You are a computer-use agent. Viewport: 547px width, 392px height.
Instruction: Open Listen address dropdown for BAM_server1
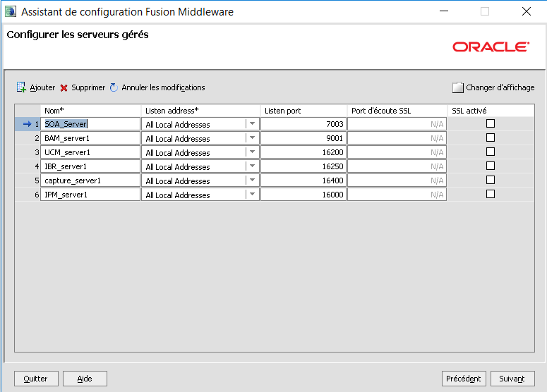[x=252, y=138]
